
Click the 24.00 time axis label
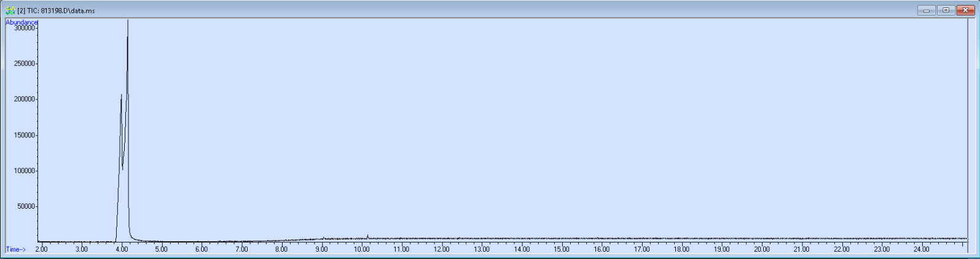click(921, 249)
